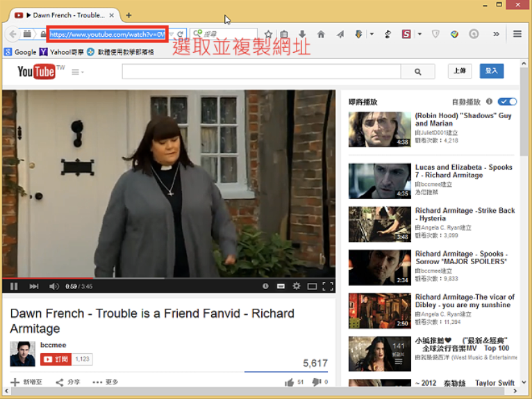The image size is (532, 399).
Task: Open the Top 100 music playlist thumbnail
Action: click(x=380, y=354)
